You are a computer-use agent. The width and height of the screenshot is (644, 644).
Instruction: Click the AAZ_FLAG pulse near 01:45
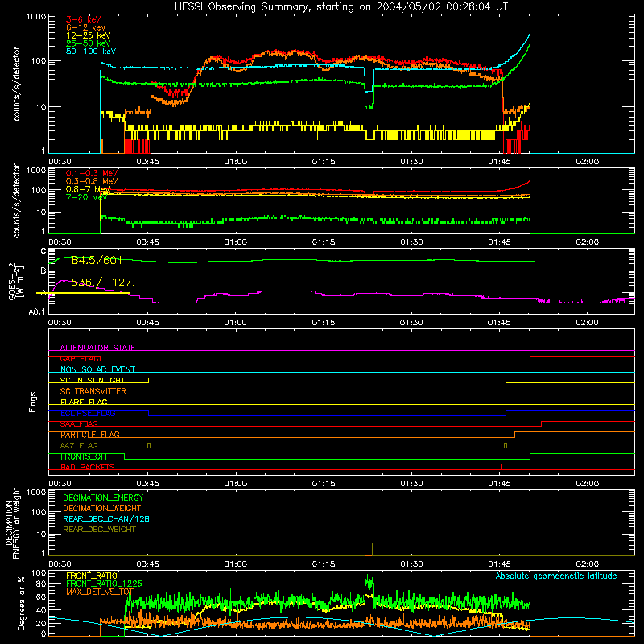coord(506,445)
